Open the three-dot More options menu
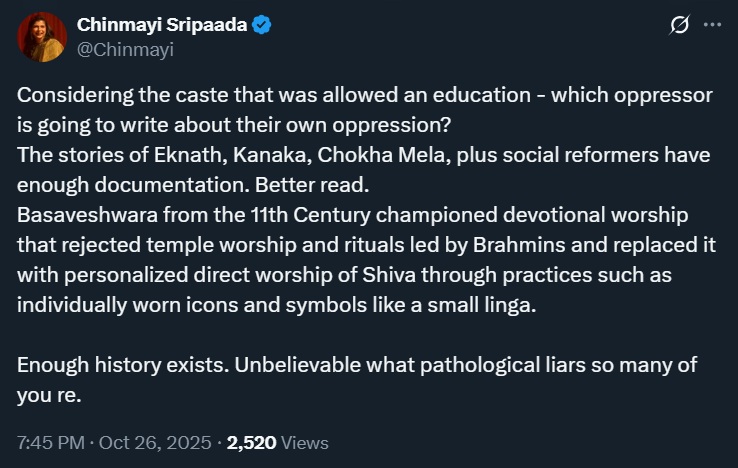Image resolution: width=738 pixels, height=468 pixels. click(x=712, y=26)
